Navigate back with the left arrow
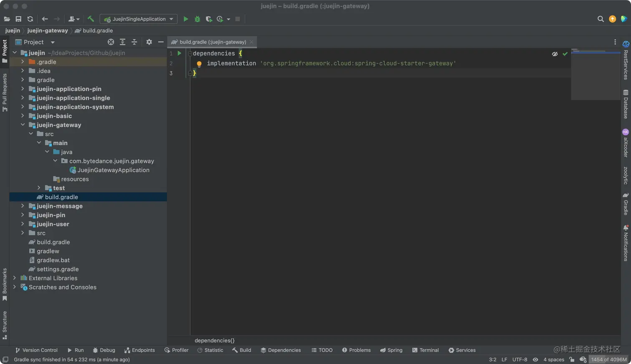 click(x=45, y=19)
